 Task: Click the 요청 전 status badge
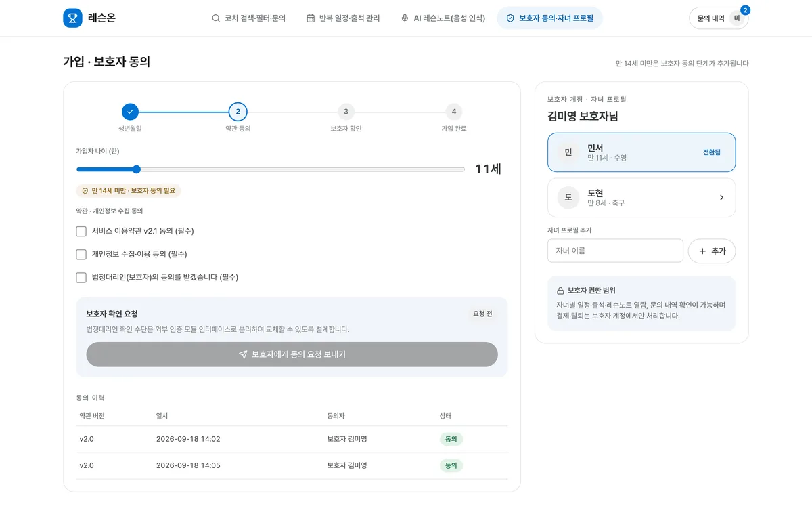[x=482, y=314]
